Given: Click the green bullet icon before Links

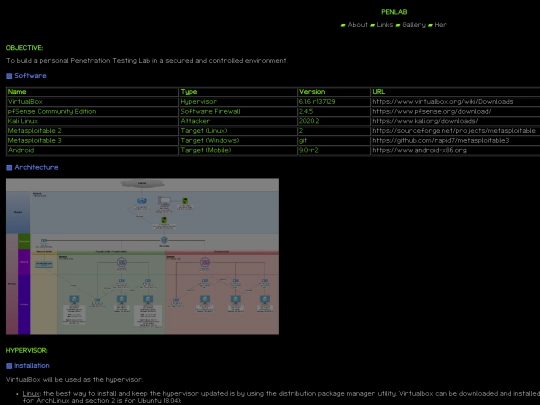Looking at the screenshot, I should [372, 25].
